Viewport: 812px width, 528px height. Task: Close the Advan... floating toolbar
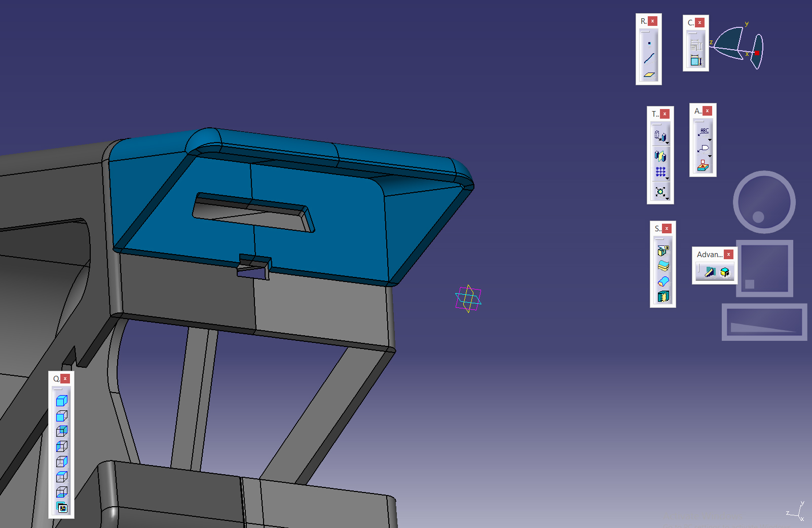728,255
